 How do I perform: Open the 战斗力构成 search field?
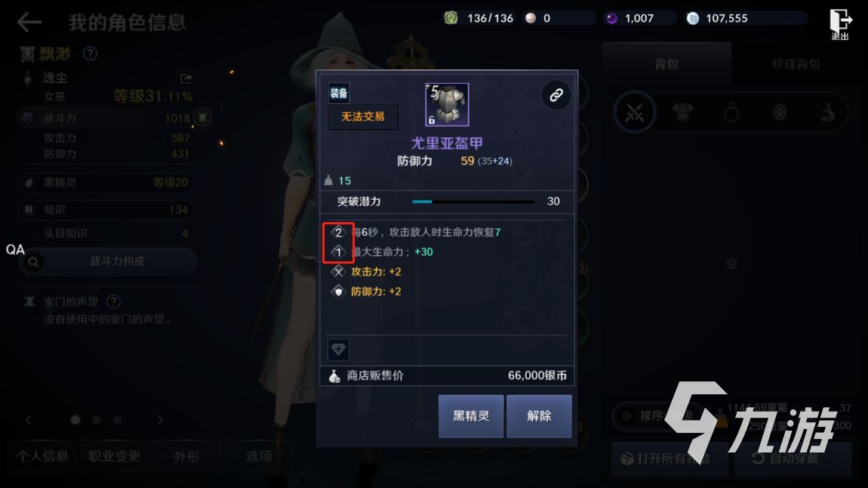(108, 261)
